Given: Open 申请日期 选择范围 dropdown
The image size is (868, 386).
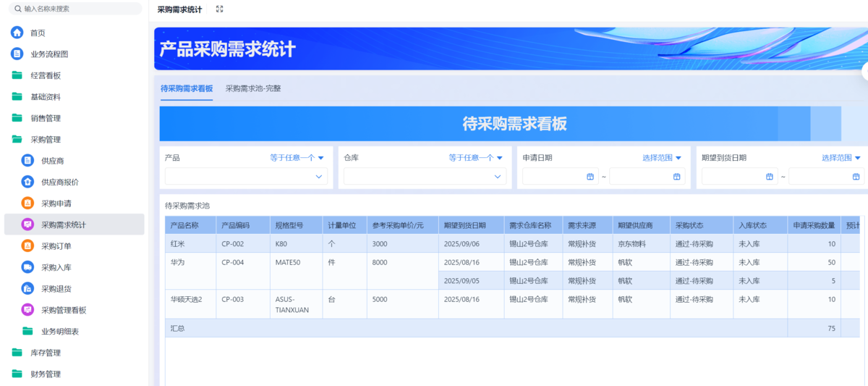Looking at the screenshot, I should pos(662,158).
